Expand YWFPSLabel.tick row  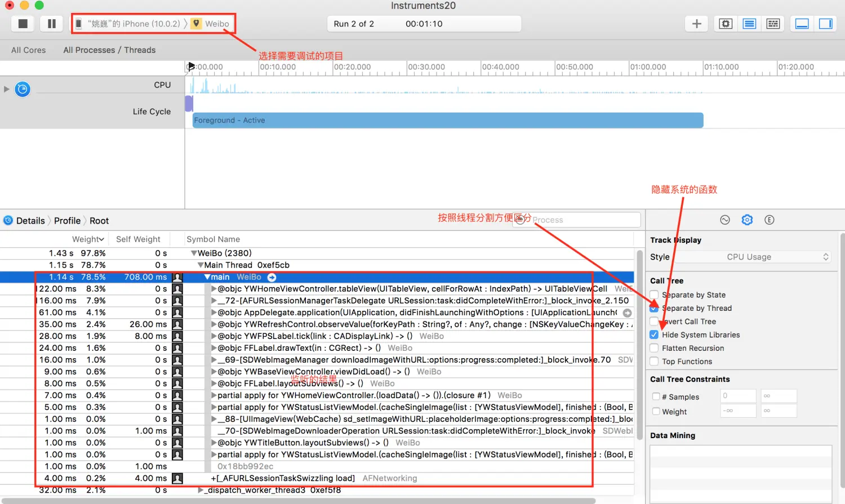[214, 336]
